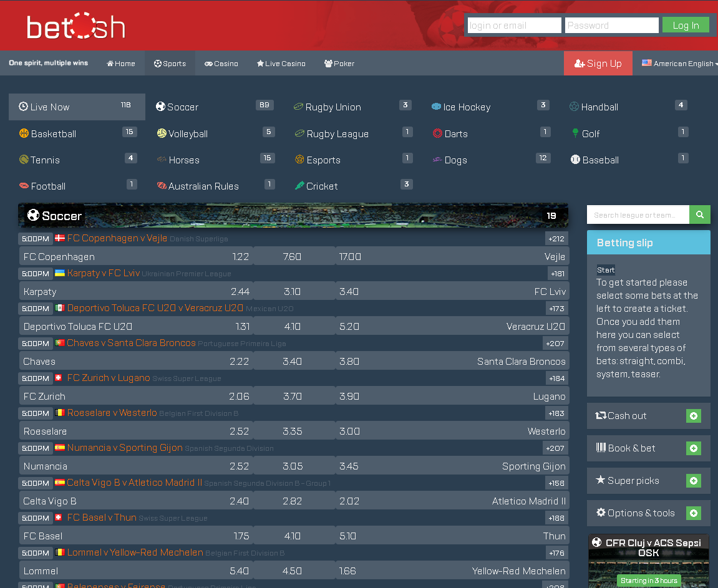This screenshot has width=718, height=588.
Task: Open the FC Copenhagen v Vejle match link
Action: [117, 238]
